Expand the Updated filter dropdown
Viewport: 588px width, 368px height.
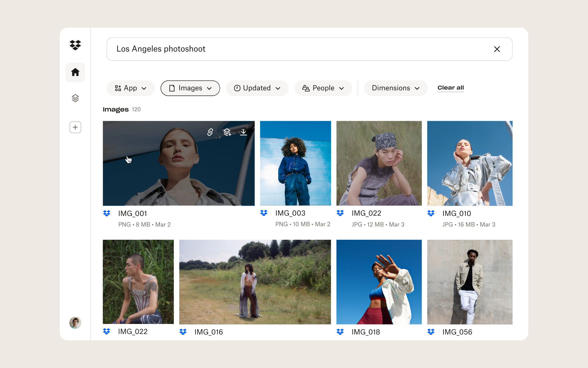257,88
